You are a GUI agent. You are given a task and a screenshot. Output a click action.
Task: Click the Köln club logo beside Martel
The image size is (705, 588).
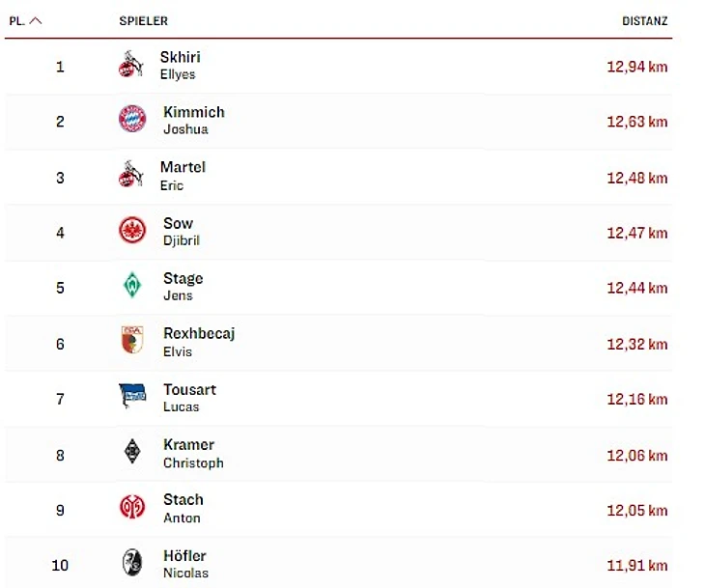pos(131,176)
